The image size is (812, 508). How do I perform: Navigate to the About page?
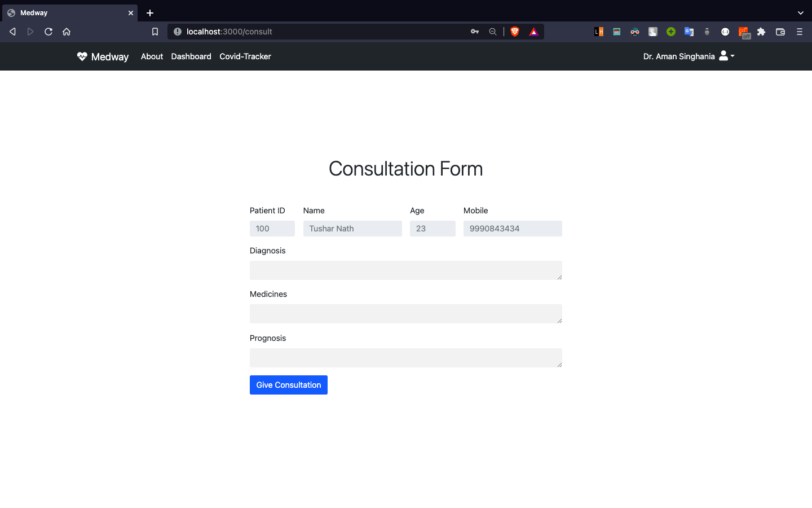pos(151,56)
